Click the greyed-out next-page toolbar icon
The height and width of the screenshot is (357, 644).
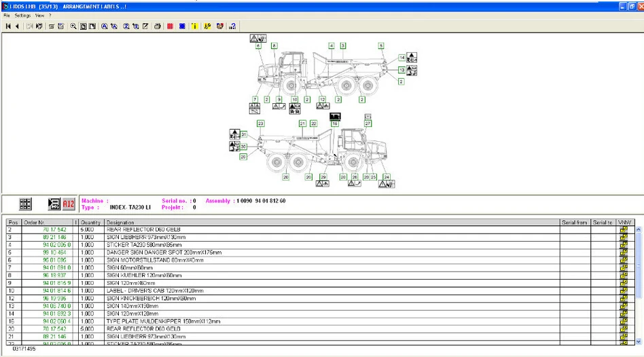coord(30,26)
